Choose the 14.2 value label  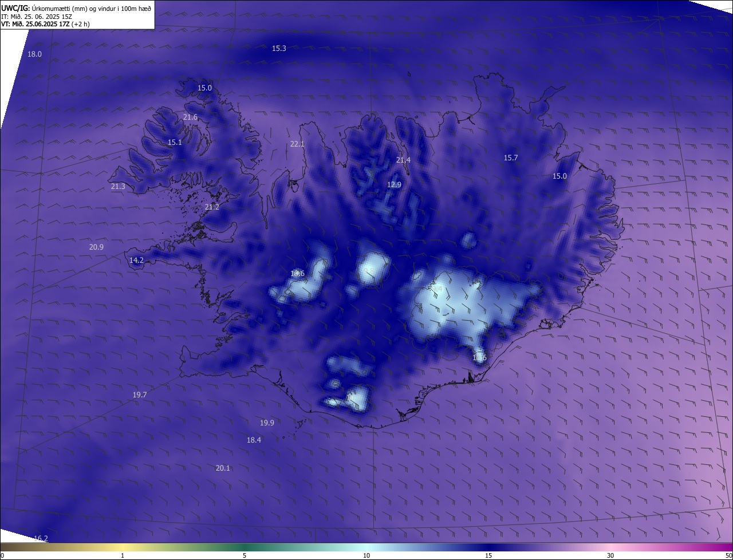coord(136,260)
